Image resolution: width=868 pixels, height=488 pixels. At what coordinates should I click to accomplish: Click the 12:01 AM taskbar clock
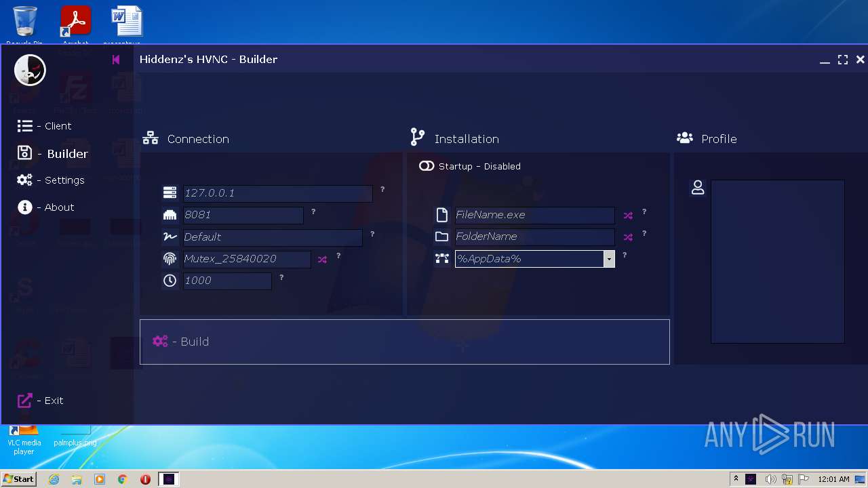coord(833,479)
